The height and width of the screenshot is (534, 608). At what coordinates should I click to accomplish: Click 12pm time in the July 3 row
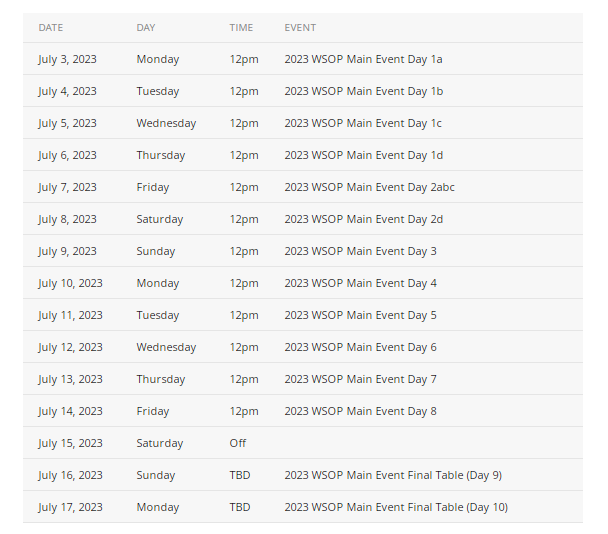244,59
